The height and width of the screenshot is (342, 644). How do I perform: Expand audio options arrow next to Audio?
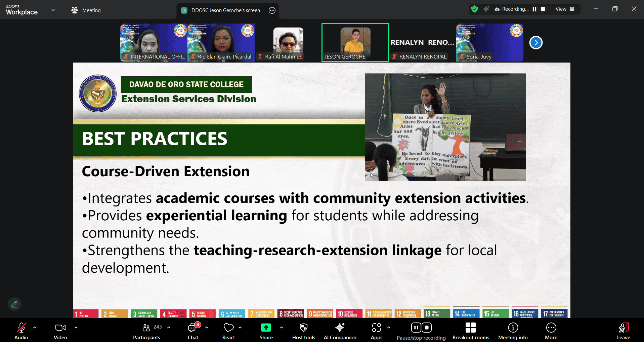pos(35,328)
